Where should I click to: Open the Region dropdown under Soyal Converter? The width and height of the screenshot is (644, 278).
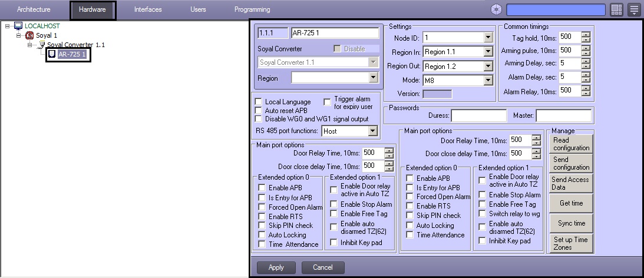pos(373,78)
